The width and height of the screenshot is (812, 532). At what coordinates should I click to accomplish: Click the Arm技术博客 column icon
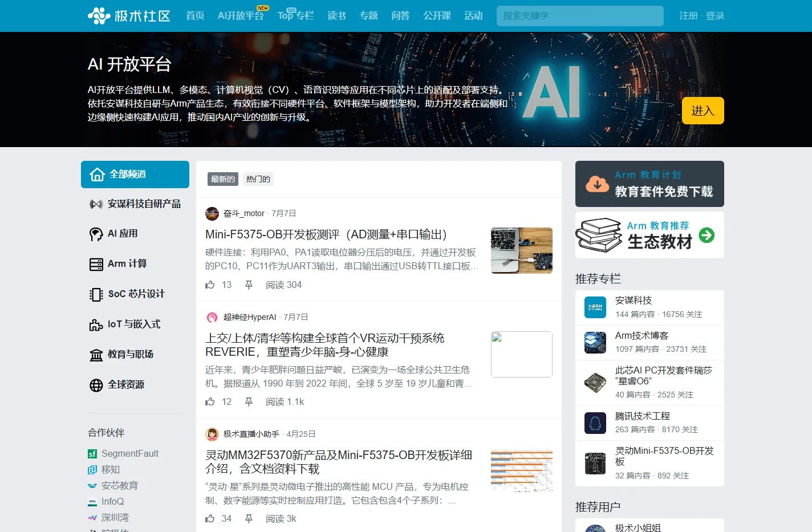pos(595,342)
